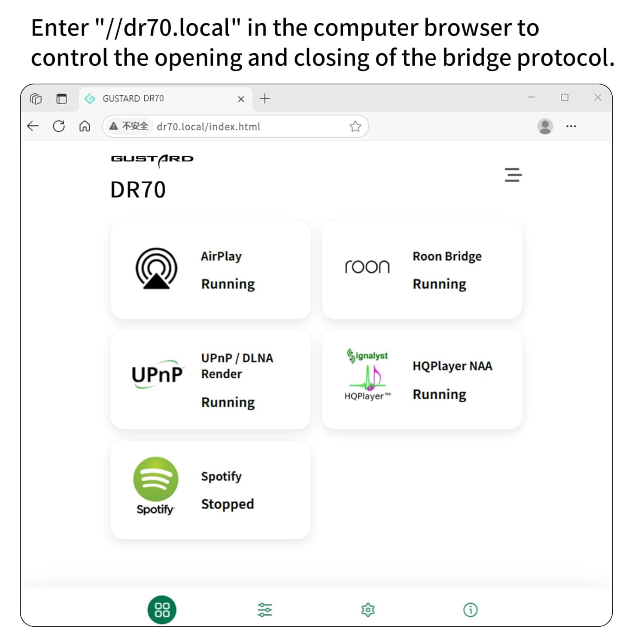
Task: Close the GUSTARD DR70 tab
Action: pyautogui.click(x=241, y=99)
